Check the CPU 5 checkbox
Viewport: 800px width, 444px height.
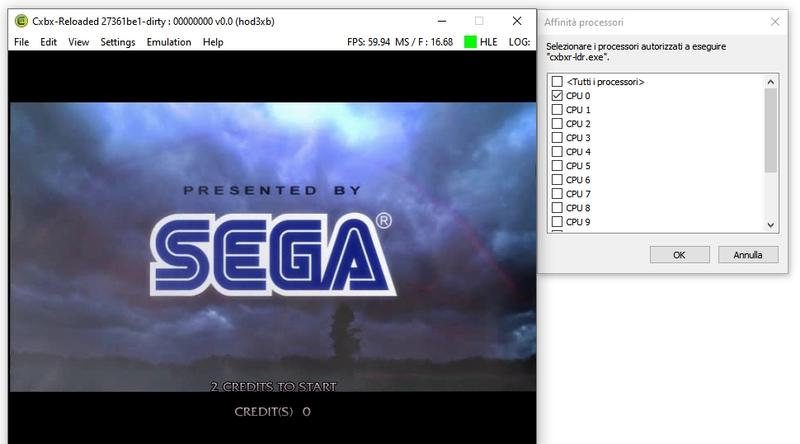point(557,166)
